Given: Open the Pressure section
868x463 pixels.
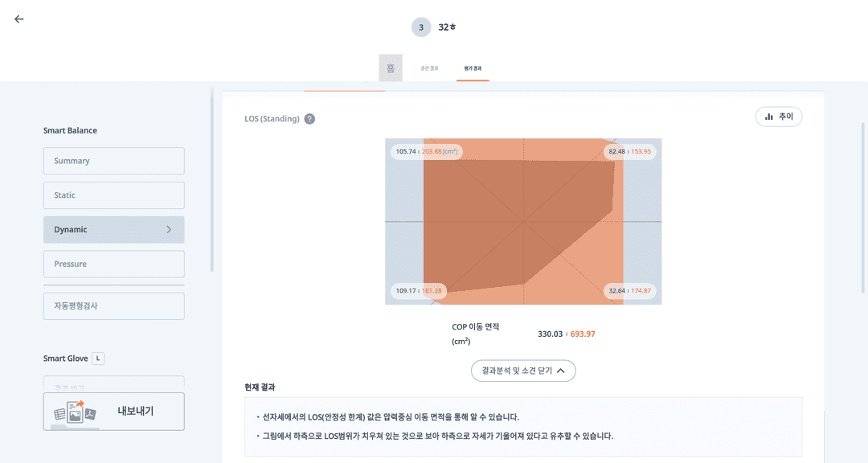Looking at the screenshot, I should pyautogui.click(x=113, y=264).
